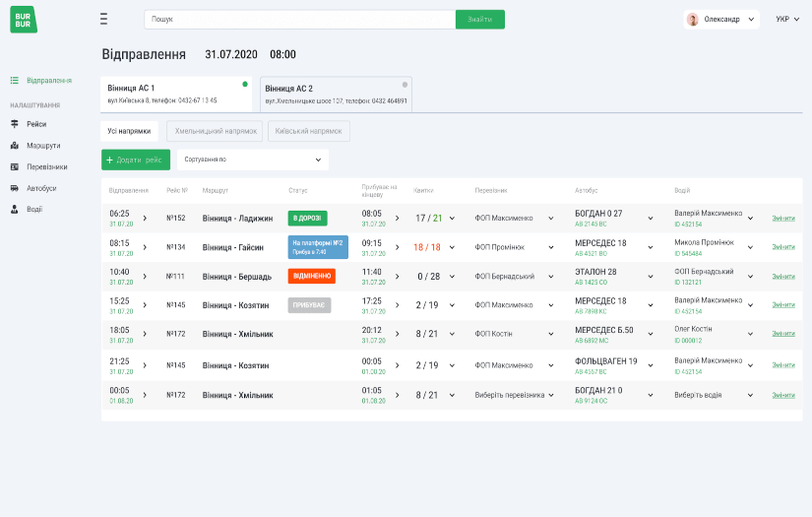The image size is (812, 517).
Task: Open departure arrow for 21:25 row
Action: click(145, 365)
